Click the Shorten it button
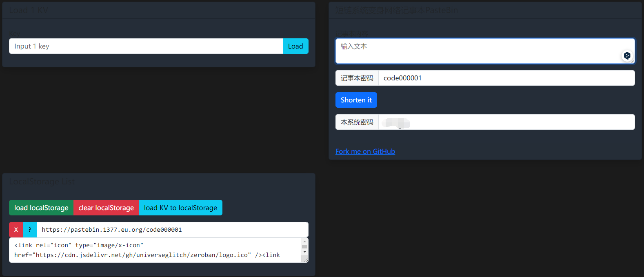This screenshot has width=644, height=277. (356, 100)
